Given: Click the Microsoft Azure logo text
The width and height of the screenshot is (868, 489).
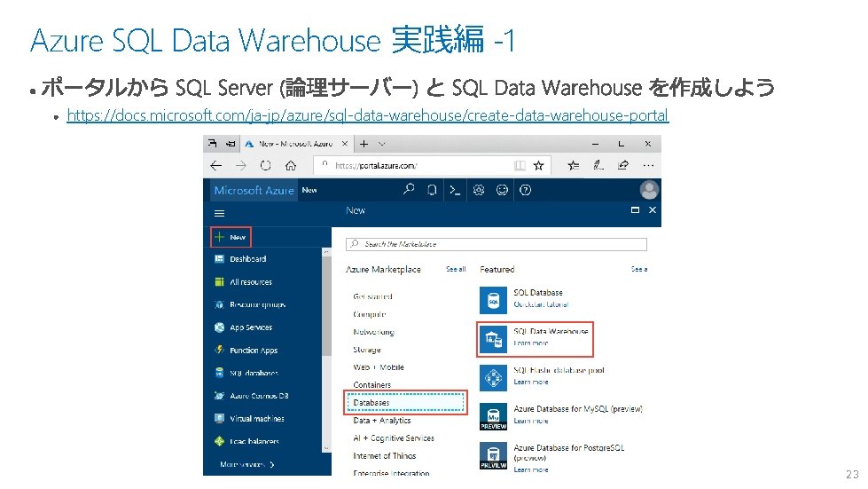Looking at the screenshot, I should point(254,191).
